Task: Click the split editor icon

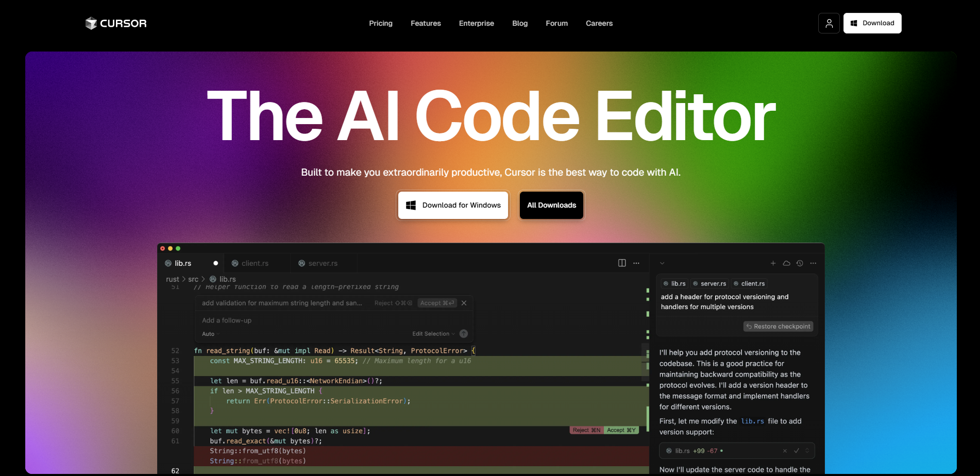Action: click(622, 263)
